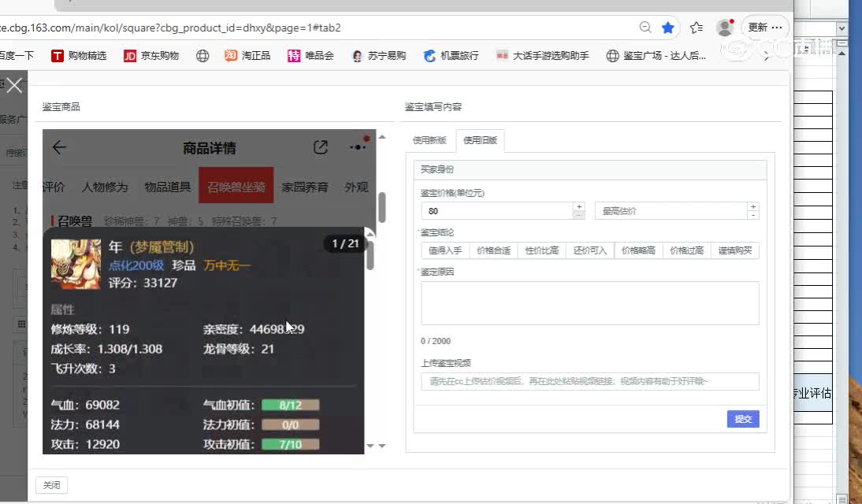Viewport: 862px width, 504px height.
Task: Click the back arrow in 商品详情
Action: (x=59, y=147)
